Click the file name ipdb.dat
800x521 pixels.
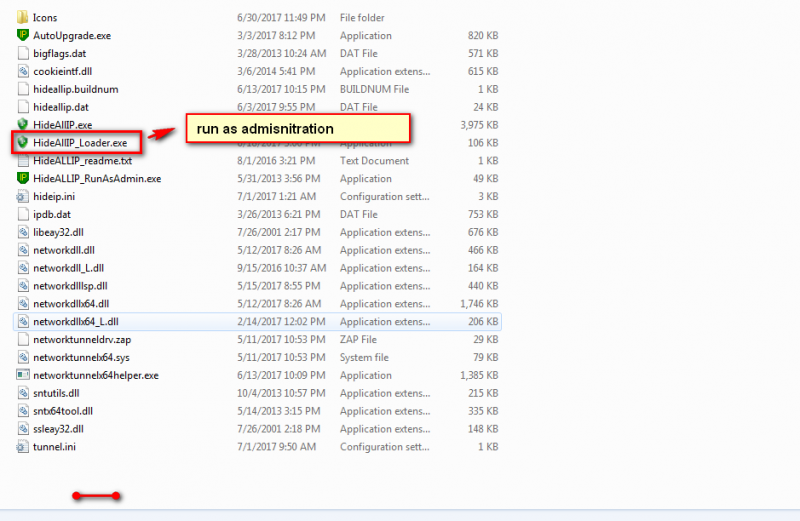coord(52,214)
